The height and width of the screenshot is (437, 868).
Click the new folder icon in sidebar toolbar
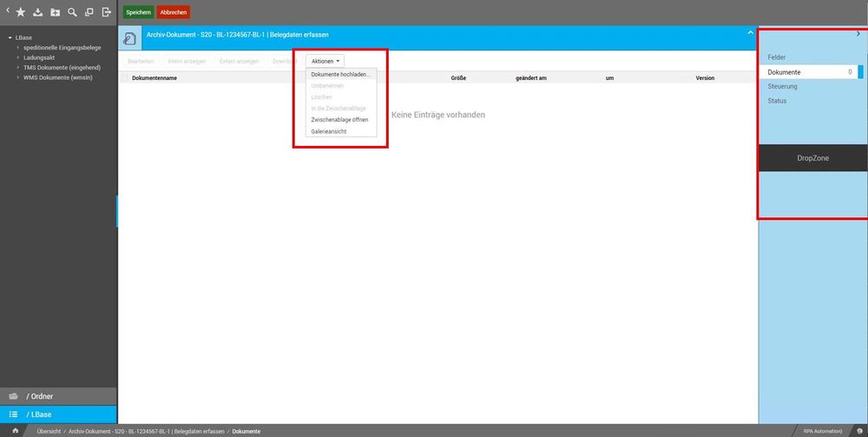pos(55,12)
